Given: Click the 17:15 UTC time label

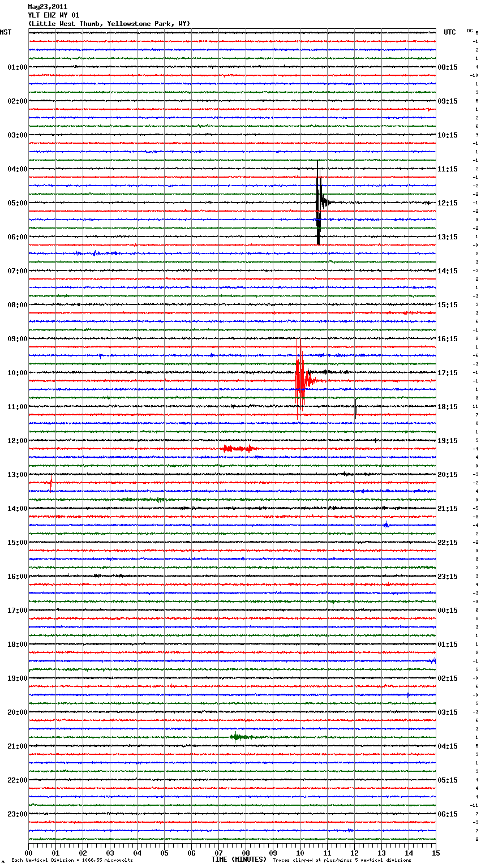Looking at the screenshot, I should 448,373.
